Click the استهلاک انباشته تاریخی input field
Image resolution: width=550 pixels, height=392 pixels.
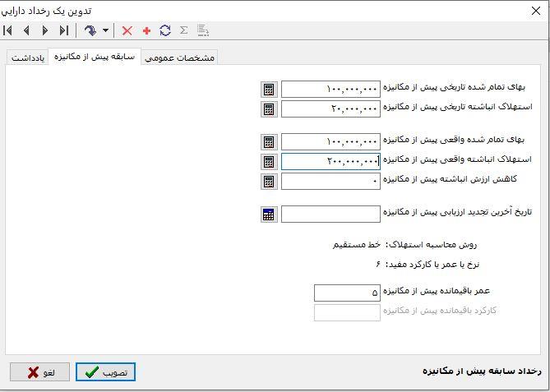coord(330,108)
